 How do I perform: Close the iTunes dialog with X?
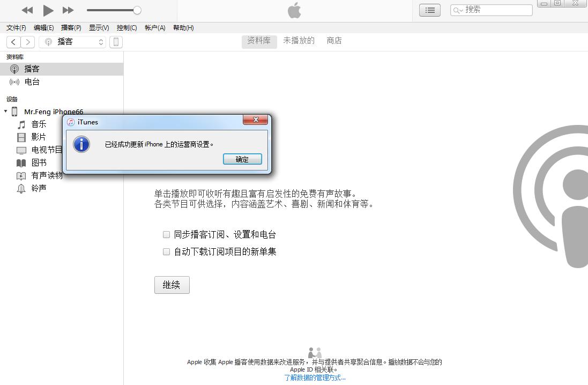pos(255,120)
